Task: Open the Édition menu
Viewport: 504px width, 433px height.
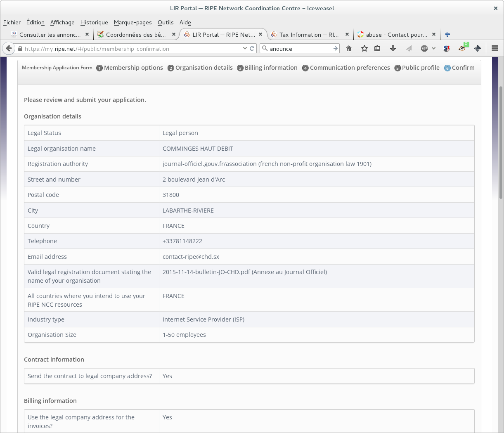Action: (x=35, y=23)
